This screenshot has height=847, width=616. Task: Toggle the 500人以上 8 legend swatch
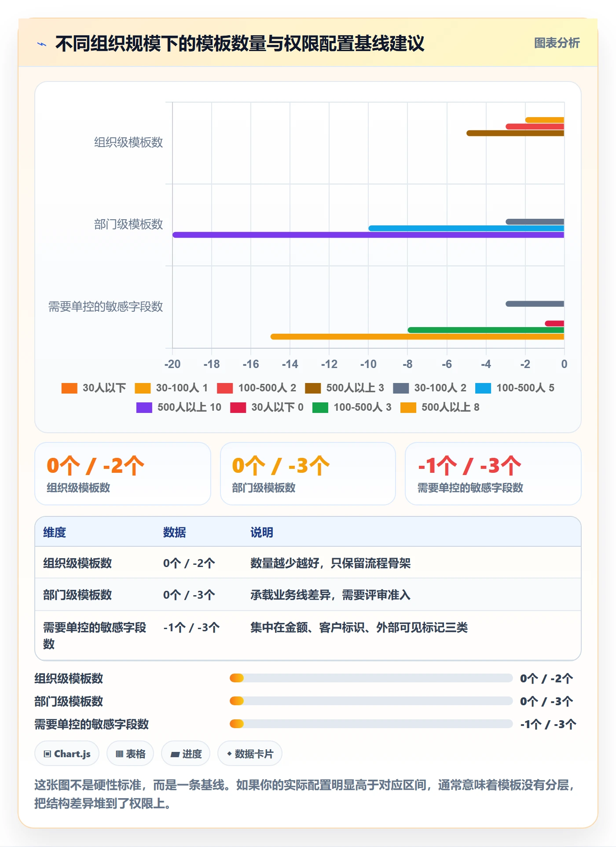coord(408,407)
